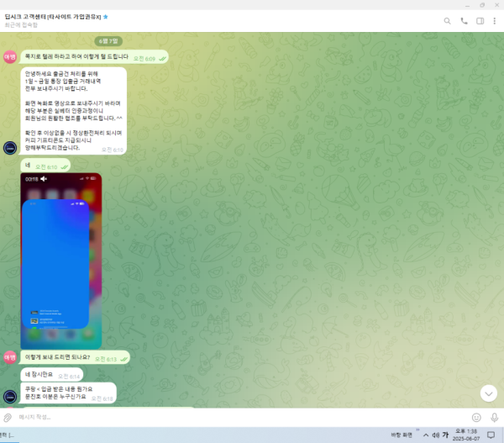Toggle the right sidebar panel icon
Viewport: 504px width, 443px height.
coord(480,21)
